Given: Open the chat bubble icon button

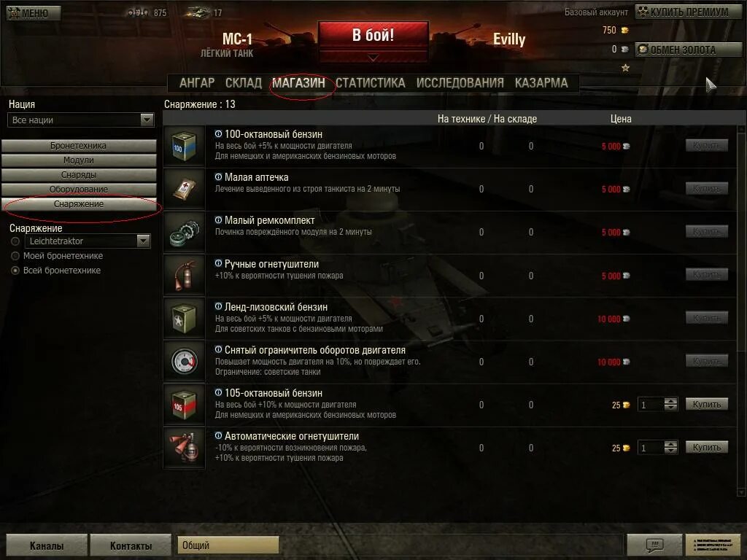Looking at the screenshot, I should (x=654, y=545).
